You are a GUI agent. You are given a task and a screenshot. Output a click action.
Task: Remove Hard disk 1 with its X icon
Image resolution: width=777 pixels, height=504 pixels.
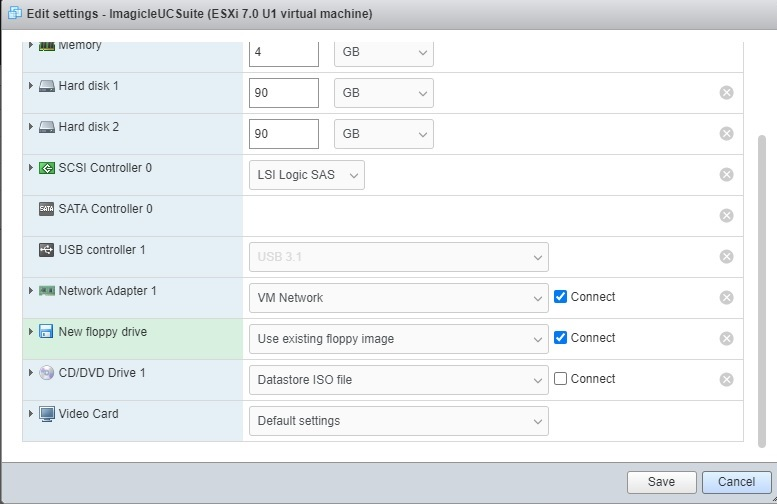point(727,93)
